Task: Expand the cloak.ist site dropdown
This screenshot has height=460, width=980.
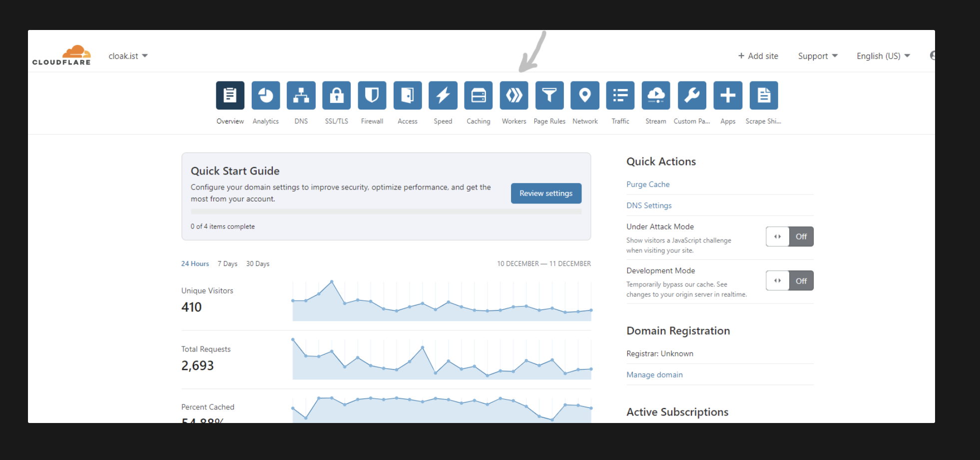Action: [128, 56]
